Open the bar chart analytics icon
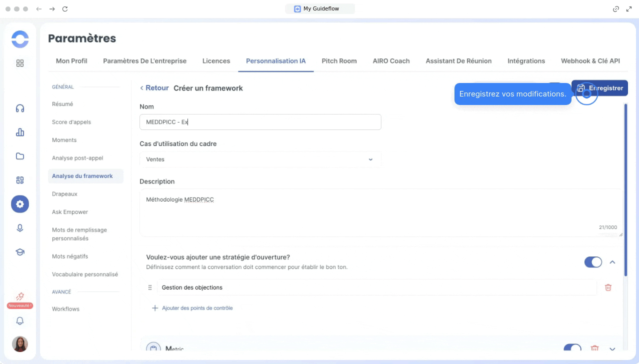Image resolution: width=639 pixels, height=364 pixels. (x=20, y=132)
